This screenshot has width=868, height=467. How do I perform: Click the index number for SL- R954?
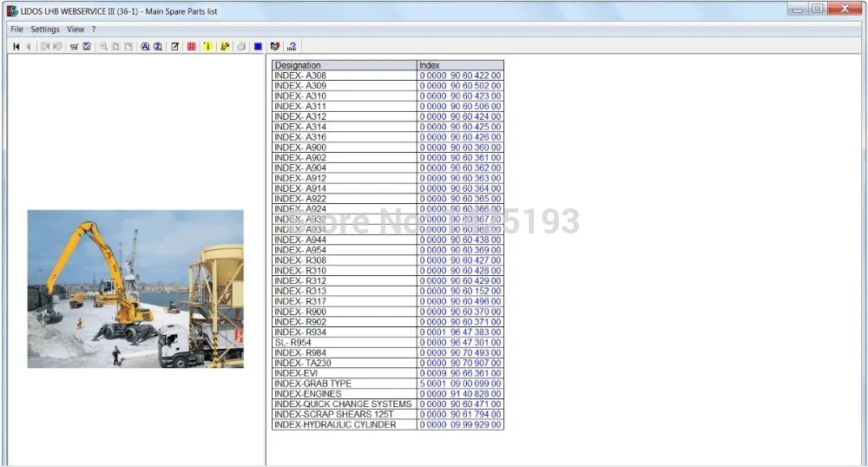[460, 343]
